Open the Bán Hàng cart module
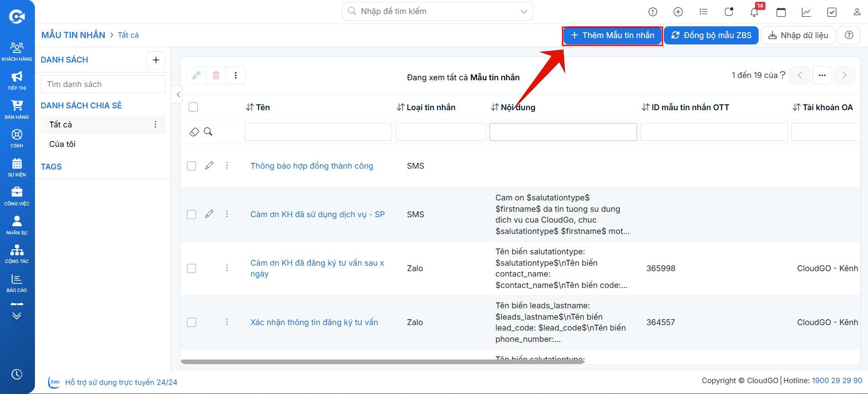This screenshot has height=394, width=868. (x=17, y=110)
